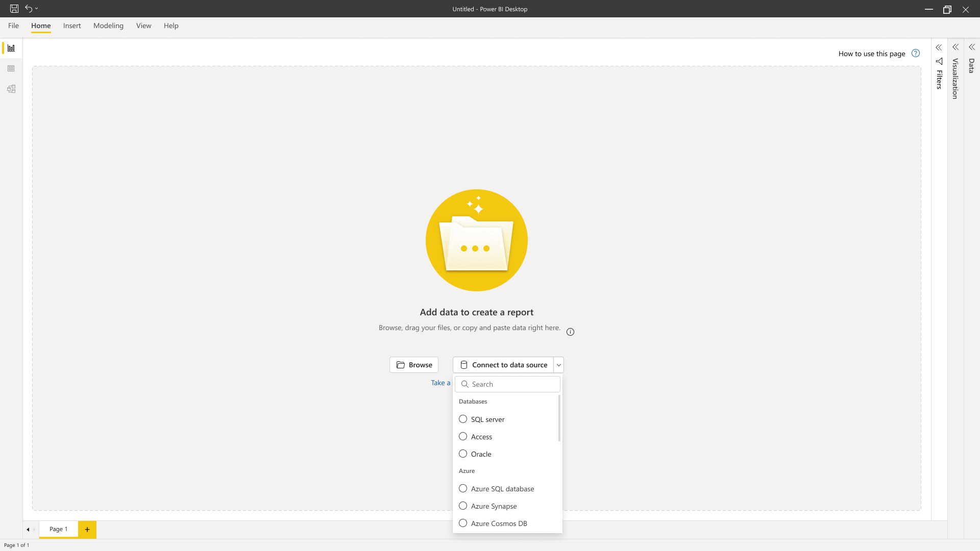Add a new page with plus icon

point(87,530)
